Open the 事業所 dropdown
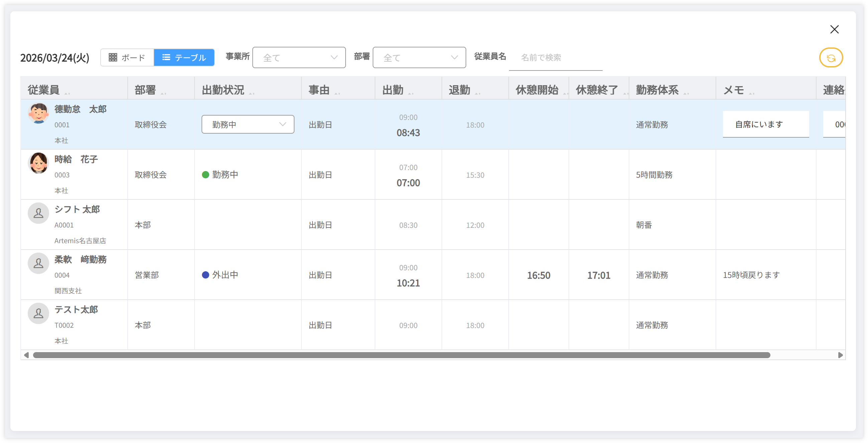Image resolution: width=868 pixels, height=443 pixels. coord(299,57)
